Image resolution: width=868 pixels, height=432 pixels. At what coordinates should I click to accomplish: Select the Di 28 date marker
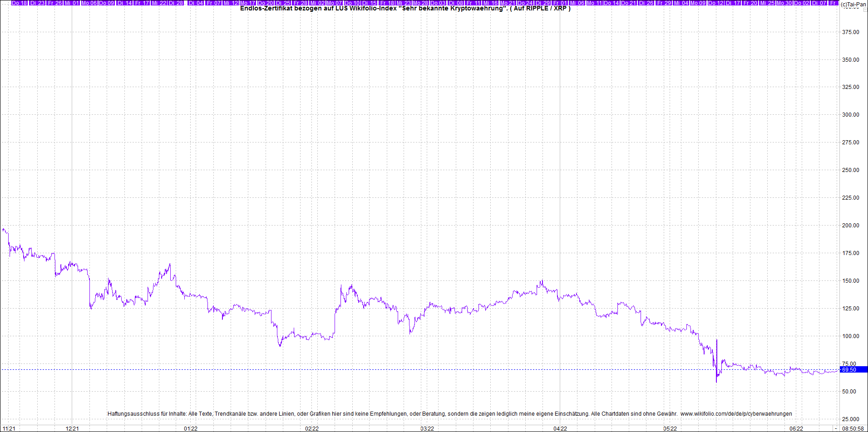pyautogui.click(x=176, y=3)
